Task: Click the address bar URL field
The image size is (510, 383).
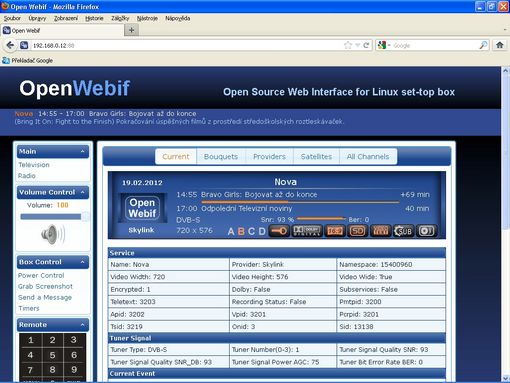Action: pyautogui.click(x=187, y=45)
